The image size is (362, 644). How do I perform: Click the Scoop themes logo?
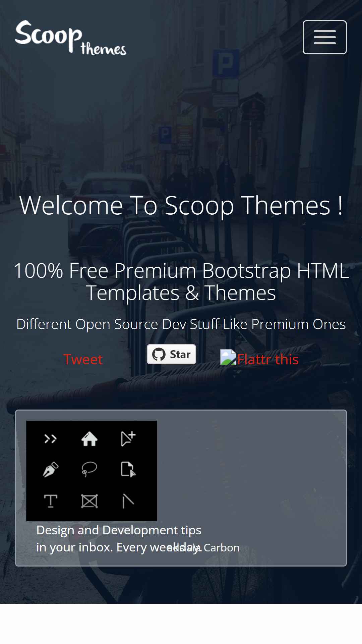coord(71,38)
